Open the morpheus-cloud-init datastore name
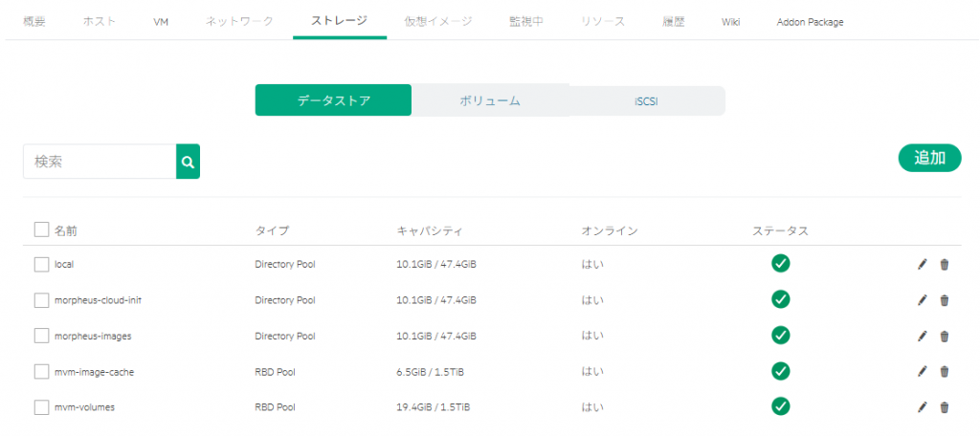Screen dimensions: 980x436 (98, 300)
